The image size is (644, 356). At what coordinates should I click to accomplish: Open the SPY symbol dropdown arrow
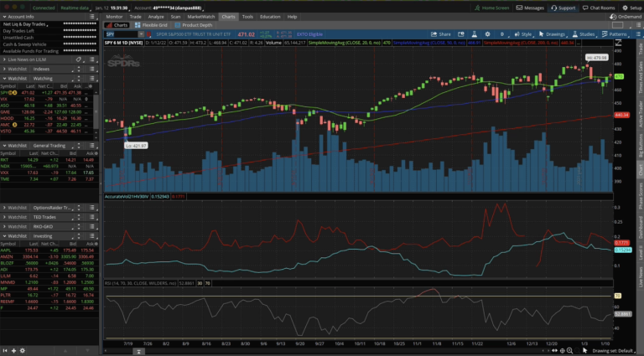[x=143, y=34]
